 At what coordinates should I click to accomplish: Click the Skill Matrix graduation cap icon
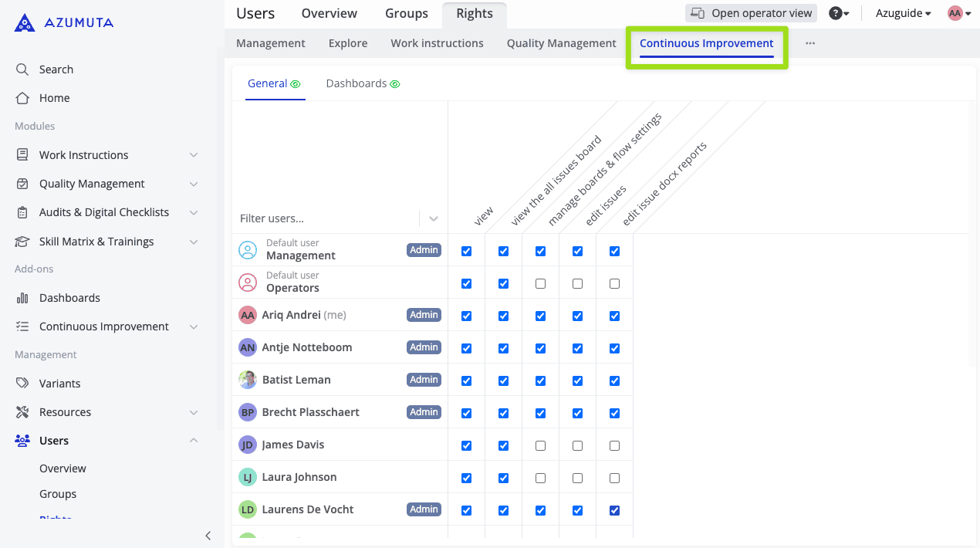[22, 242]
